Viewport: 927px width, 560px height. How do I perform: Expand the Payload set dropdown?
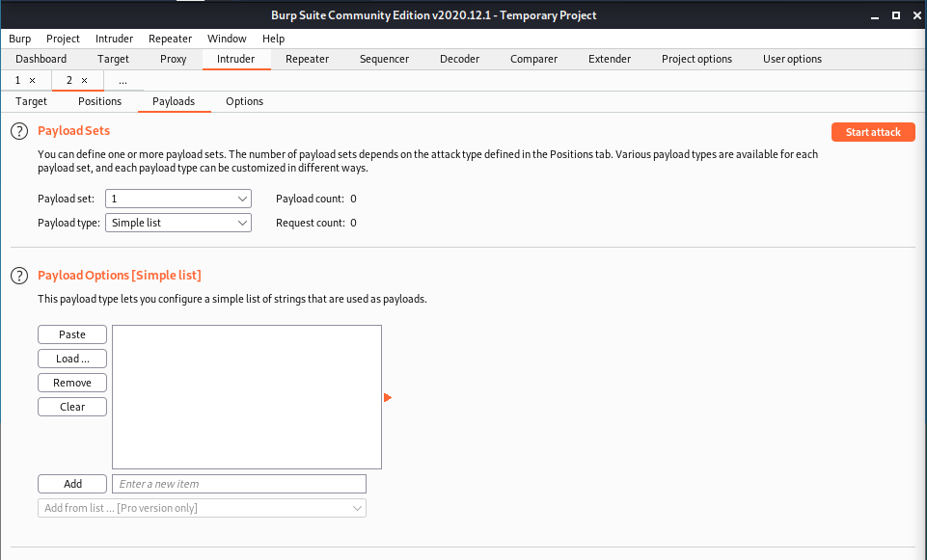[x=177, y=199]
